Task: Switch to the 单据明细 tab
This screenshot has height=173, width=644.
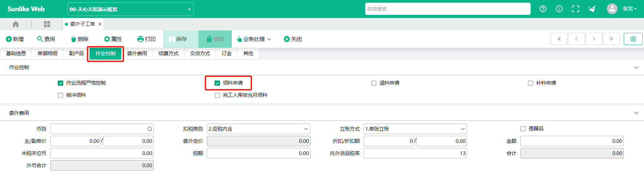Action: click(47, 53)
